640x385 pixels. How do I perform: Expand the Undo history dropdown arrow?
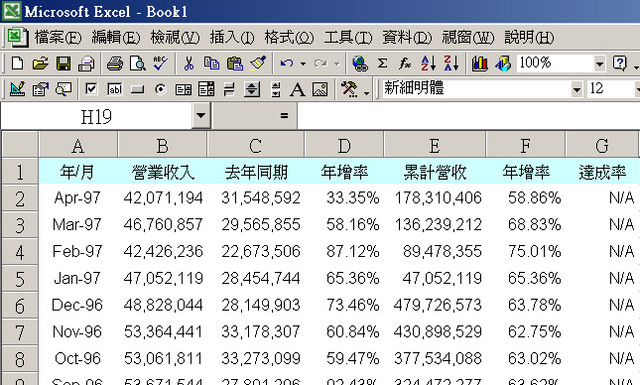pos(303,64)
